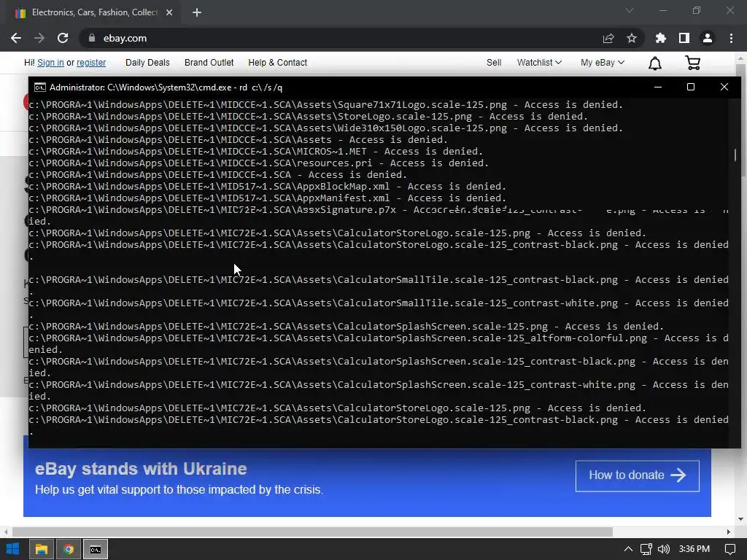Select the eBay Electronics, Cars, Fashion tab
747x560 pixels.
(93, 12)
